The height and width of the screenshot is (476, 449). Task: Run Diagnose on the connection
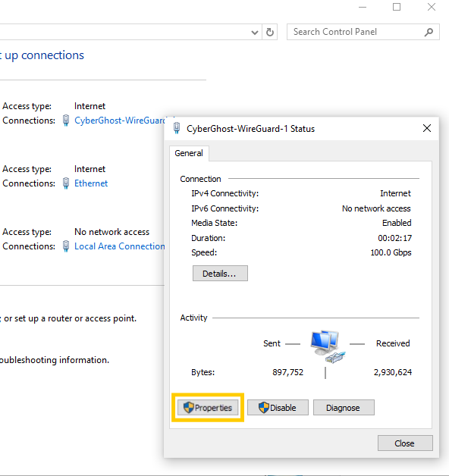tap(344, 407)
